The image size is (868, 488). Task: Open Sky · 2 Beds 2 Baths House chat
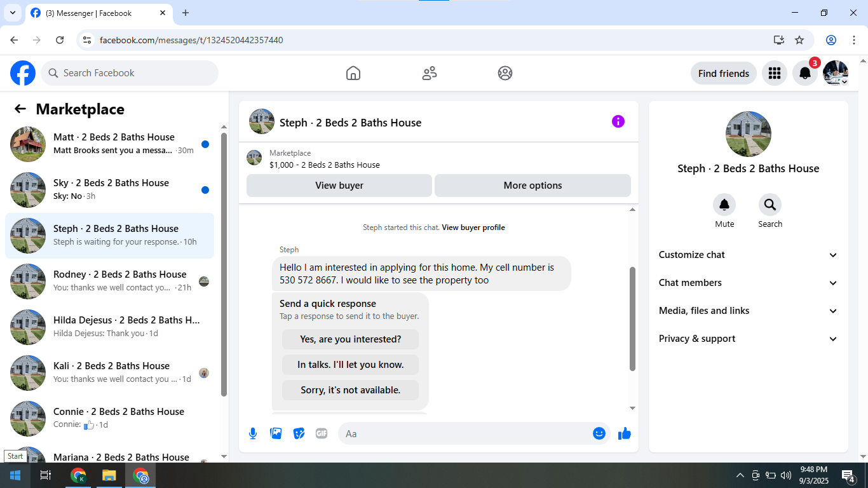(x=110, y=190)
